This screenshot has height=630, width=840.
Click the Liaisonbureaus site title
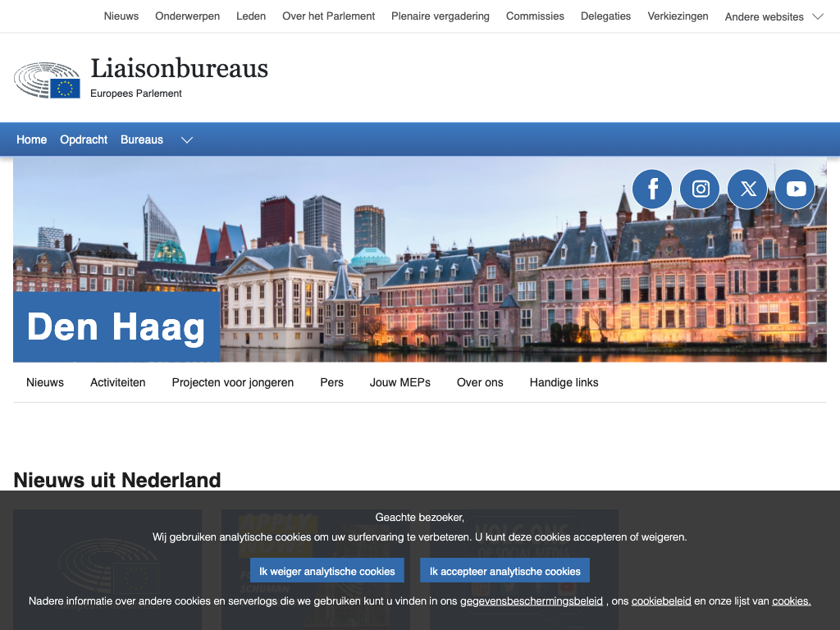[x=179, y=68]
